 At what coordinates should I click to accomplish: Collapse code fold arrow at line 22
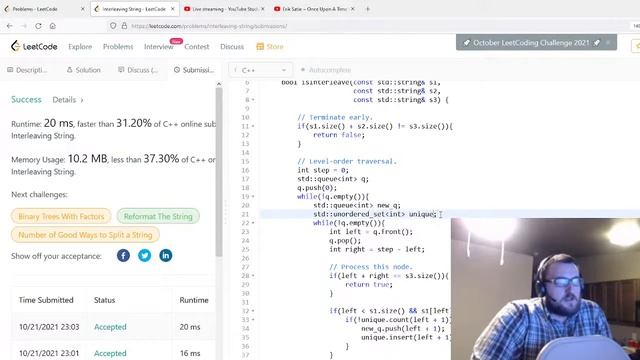coord(253,223)
